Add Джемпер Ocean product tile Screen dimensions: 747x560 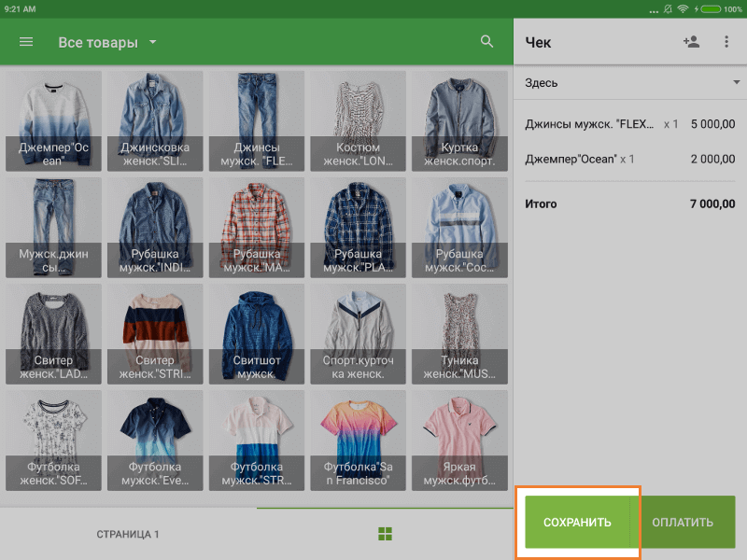point(53,121)
